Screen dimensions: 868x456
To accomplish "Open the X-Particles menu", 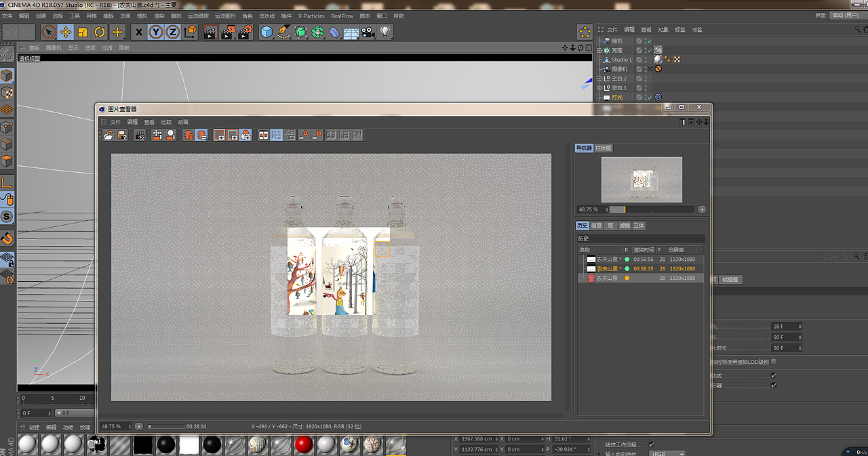I will tap(311, 16).
